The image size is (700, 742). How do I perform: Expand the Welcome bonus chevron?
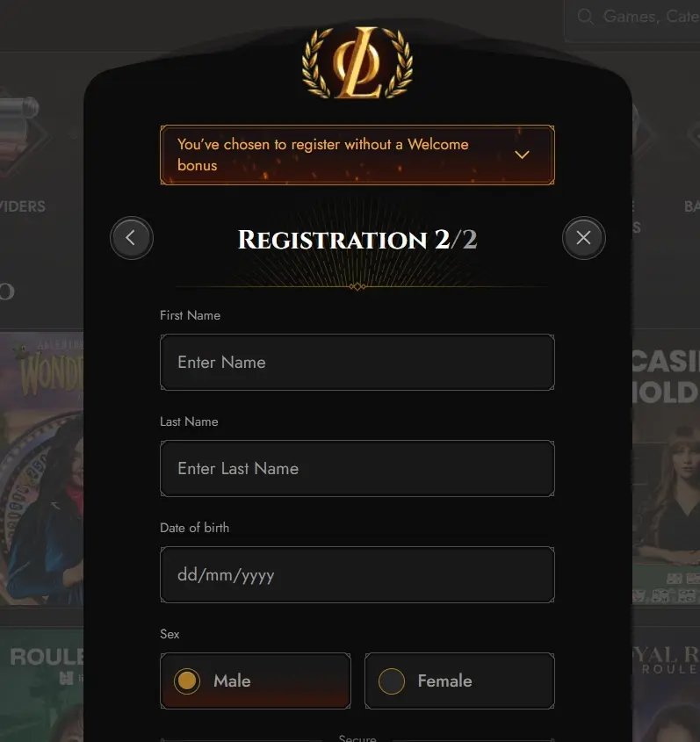[522, 155]
